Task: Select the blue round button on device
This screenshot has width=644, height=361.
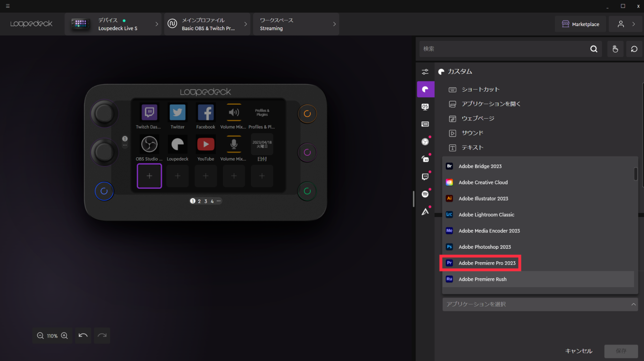Action: [104, 191]
